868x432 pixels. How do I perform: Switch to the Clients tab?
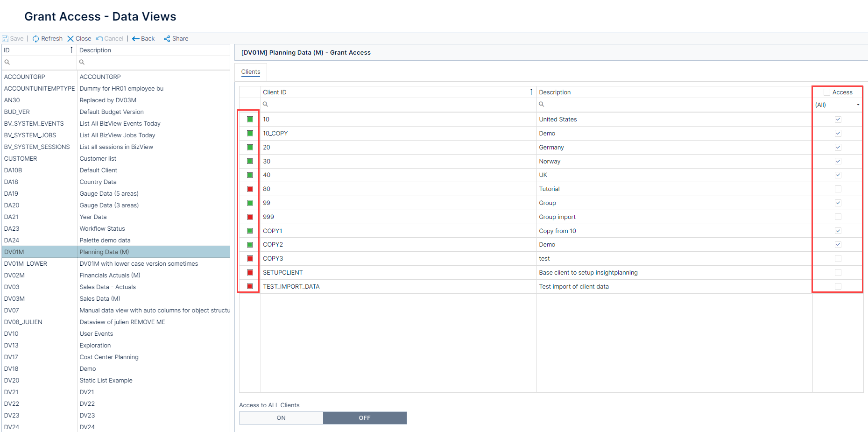251,71
